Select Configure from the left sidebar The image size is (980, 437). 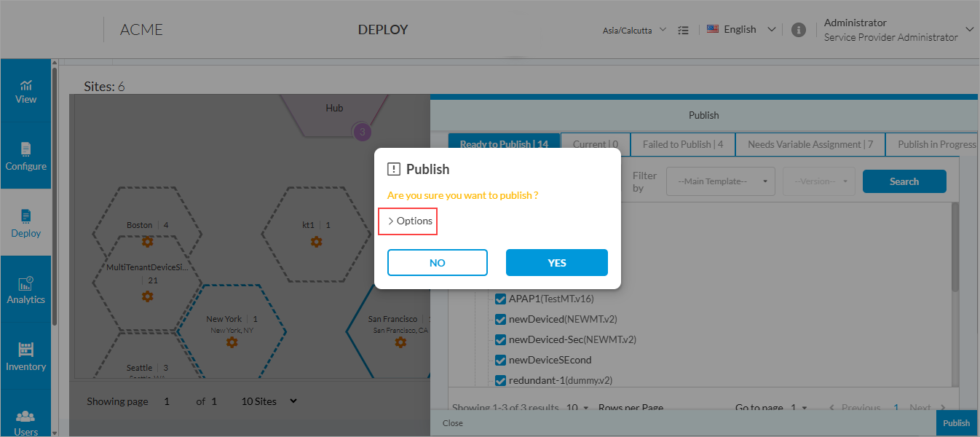25,155
